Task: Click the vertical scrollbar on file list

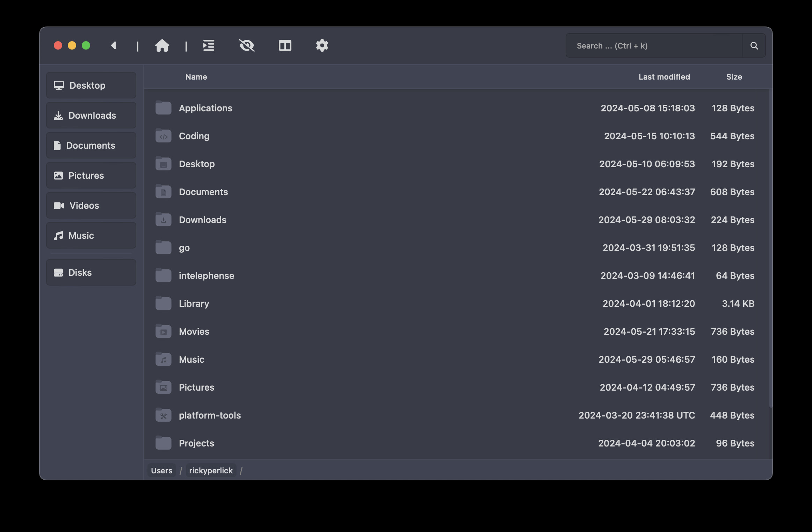Action: point(770,248)
